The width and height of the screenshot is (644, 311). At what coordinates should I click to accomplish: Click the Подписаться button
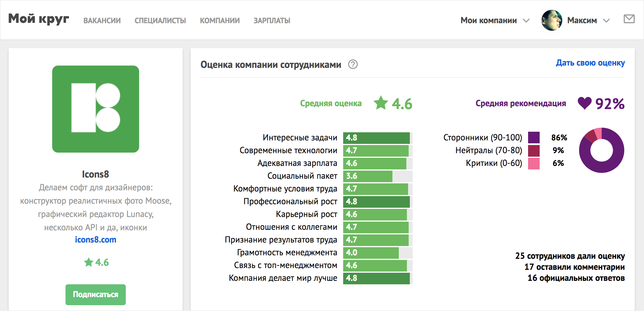click(96, 294)
